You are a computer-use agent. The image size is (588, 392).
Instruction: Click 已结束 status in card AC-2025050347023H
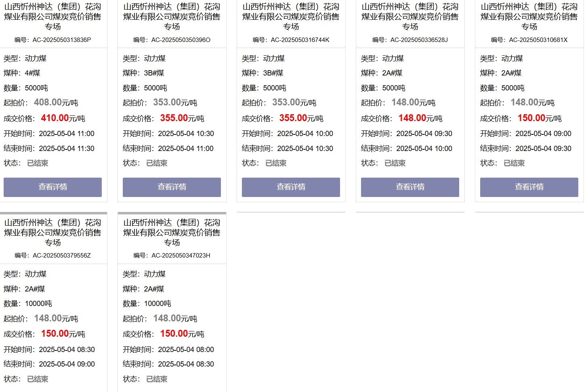[157, 379]
